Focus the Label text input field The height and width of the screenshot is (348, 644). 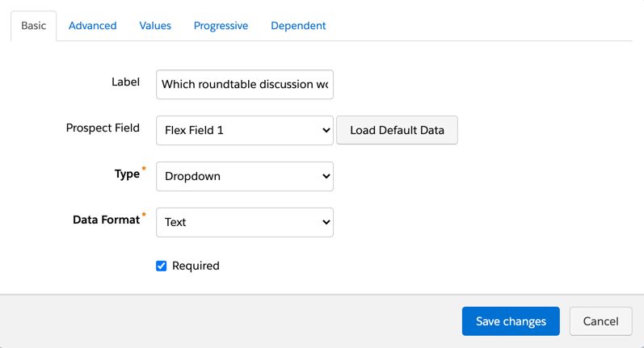pyautogui.click(x=244, y=84)
